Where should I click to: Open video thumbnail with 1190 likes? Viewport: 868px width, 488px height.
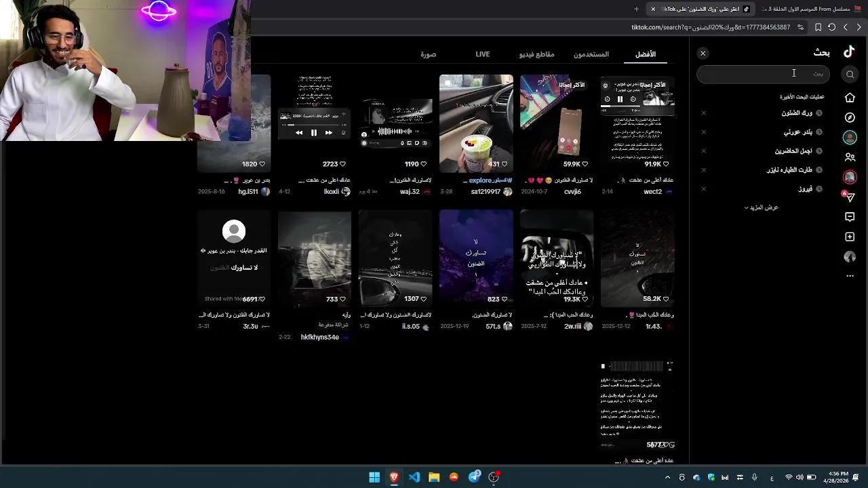coord(395,123)
